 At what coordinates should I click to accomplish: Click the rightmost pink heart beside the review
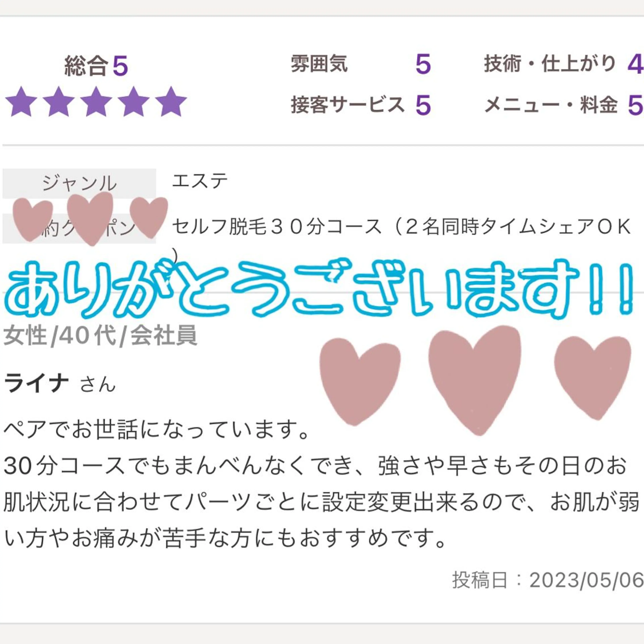point(593,378)
